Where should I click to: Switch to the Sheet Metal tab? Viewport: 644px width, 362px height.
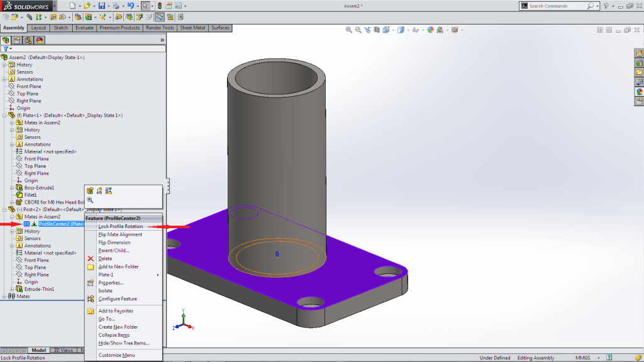[194, 28]
